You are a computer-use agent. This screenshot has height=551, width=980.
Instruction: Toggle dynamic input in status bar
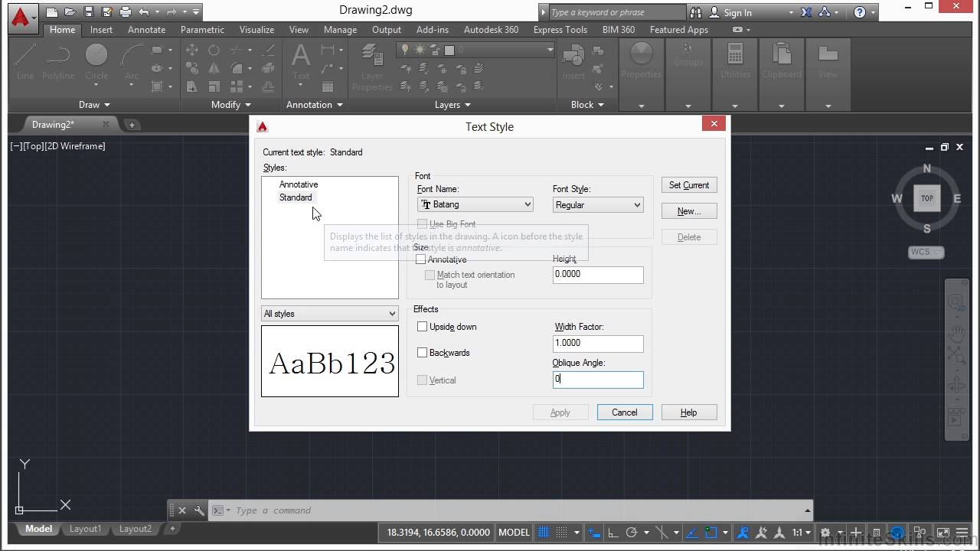point(595,533)
